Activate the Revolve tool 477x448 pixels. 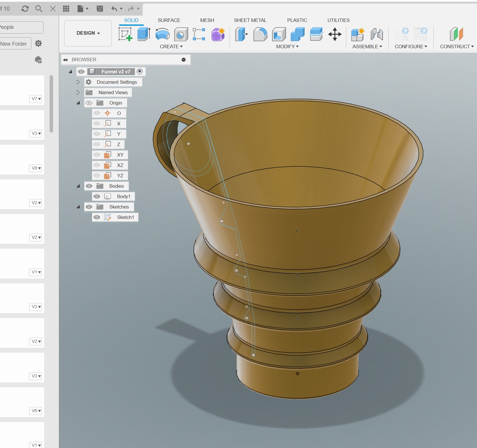click(162, 34)
